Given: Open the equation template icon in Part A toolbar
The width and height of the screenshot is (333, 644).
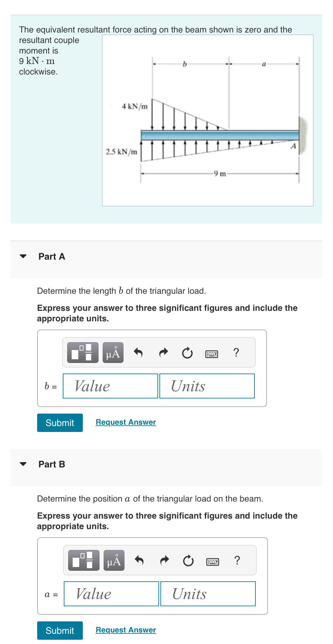Looking at the screenshot, I should (83, 353).
